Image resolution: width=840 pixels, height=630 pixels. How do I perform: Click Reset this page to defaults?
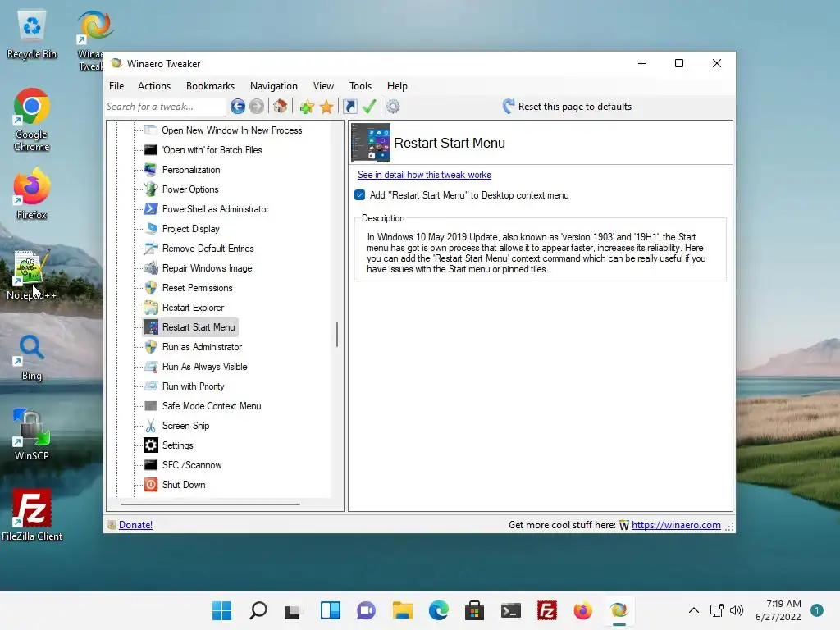567,107
